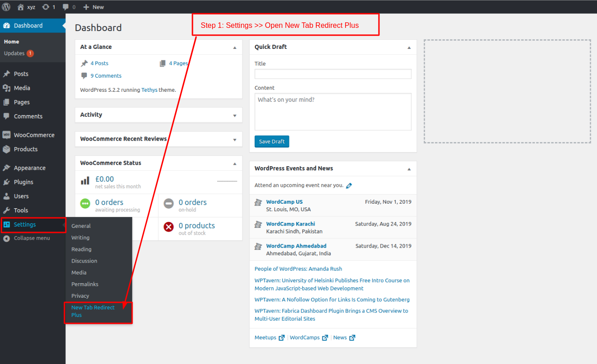Collapse WordPress Events and News widget

(409, 169)
